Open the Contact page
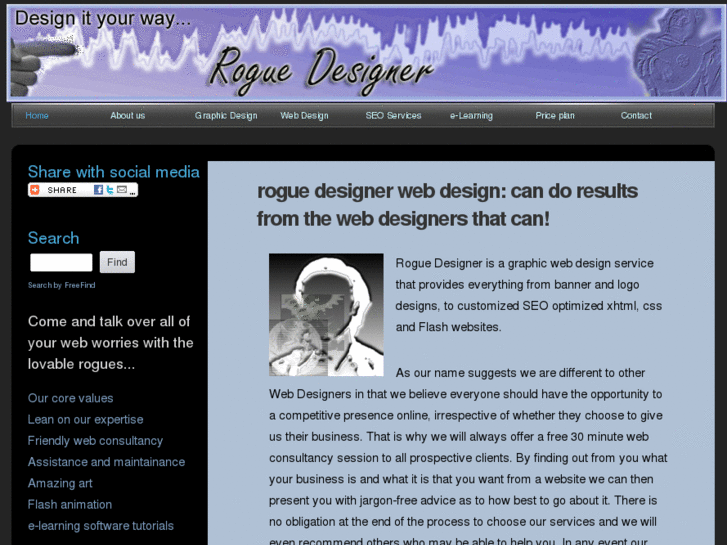Image resolution: width=727 pixels, height=545 pixels. click(636, 115)
